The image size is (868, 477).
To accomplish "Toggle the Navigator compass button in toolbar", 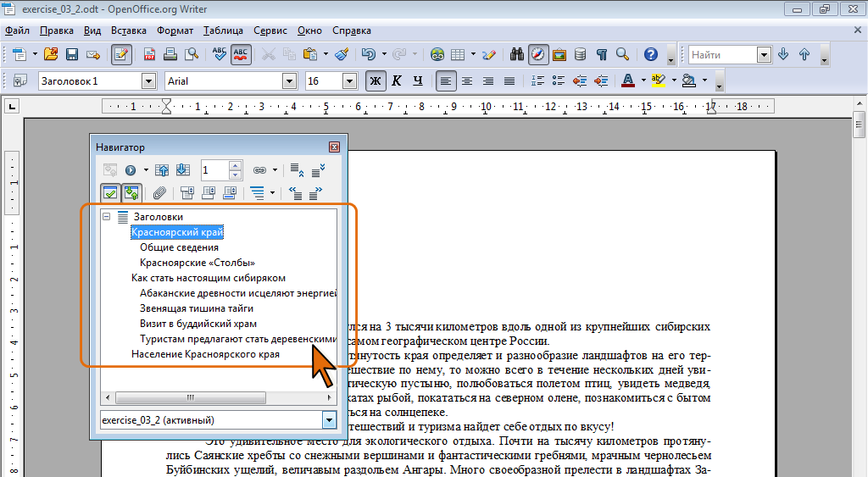I will pos(538,54).
